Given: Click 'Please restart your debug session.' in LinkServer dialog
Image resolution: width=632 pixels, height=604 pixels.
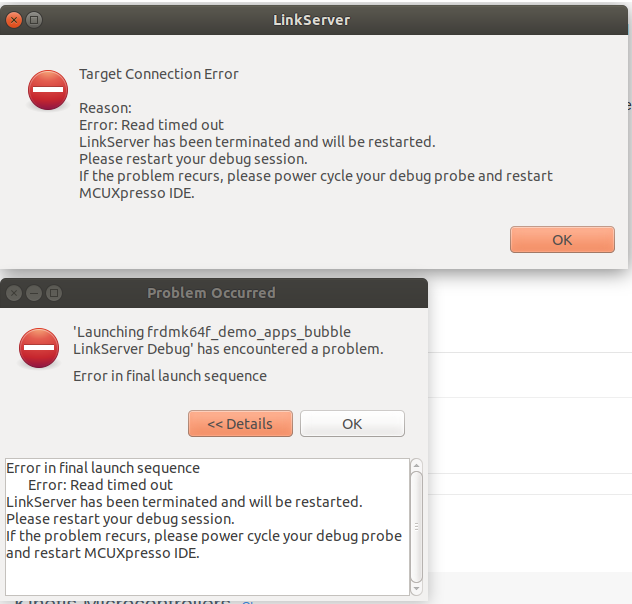Looking at the screenshot, I should point(193,159).
